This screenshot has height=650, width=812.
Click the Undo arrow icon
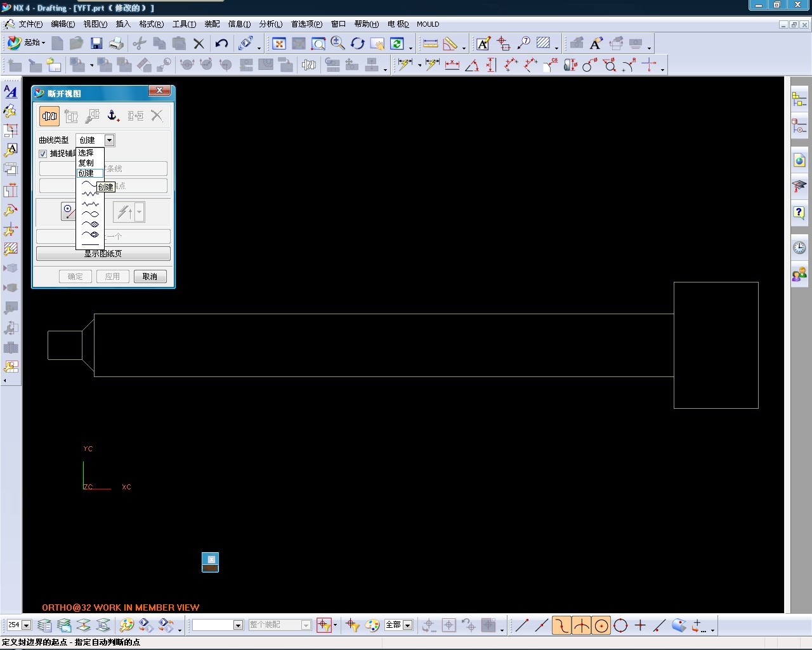point(221,43)
